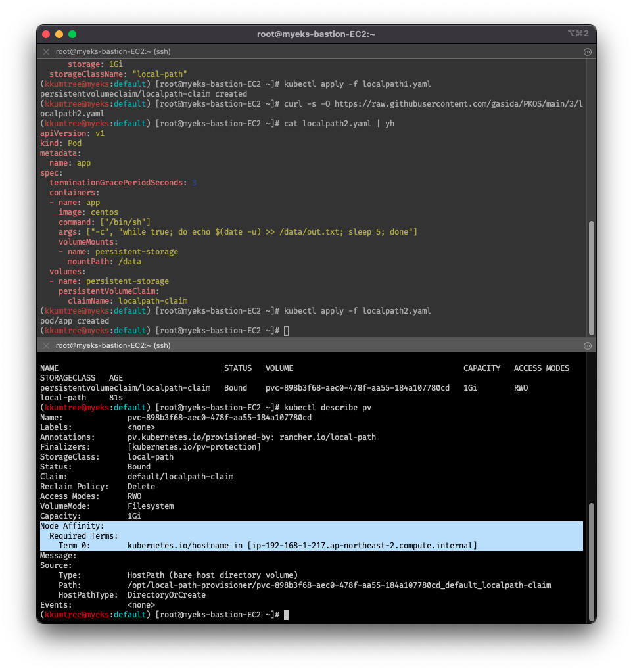Click the STATUS column header
The height and width of the screenshot is (672, 633).
pos(238,368)
